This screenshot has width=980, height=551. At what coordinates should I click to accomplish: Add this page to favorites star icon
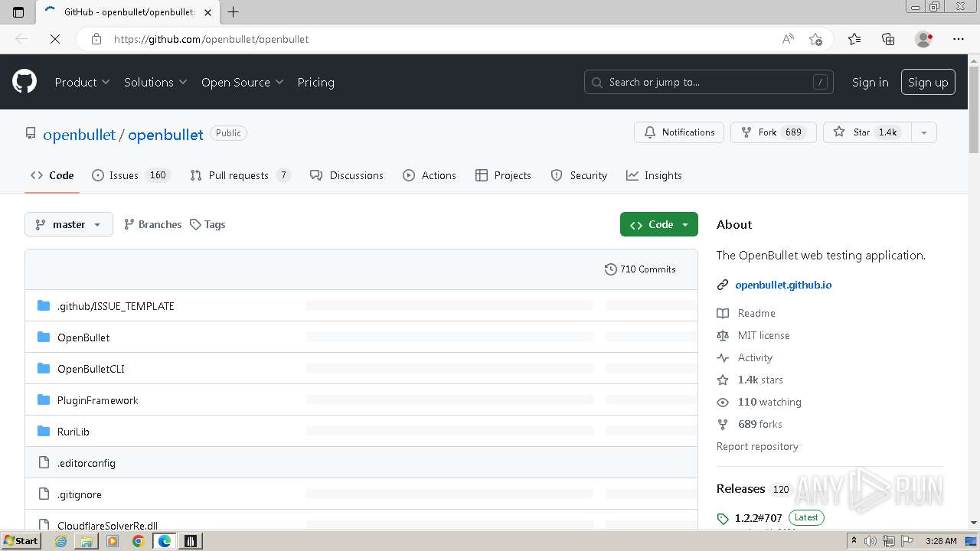click(x=815, y=39)
